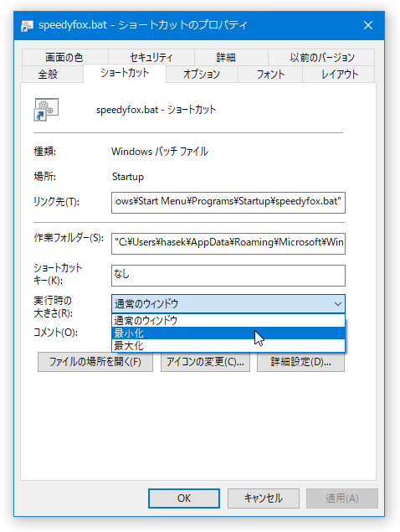
Task: Switch to the フォント tab
Action: coord(270,75)
